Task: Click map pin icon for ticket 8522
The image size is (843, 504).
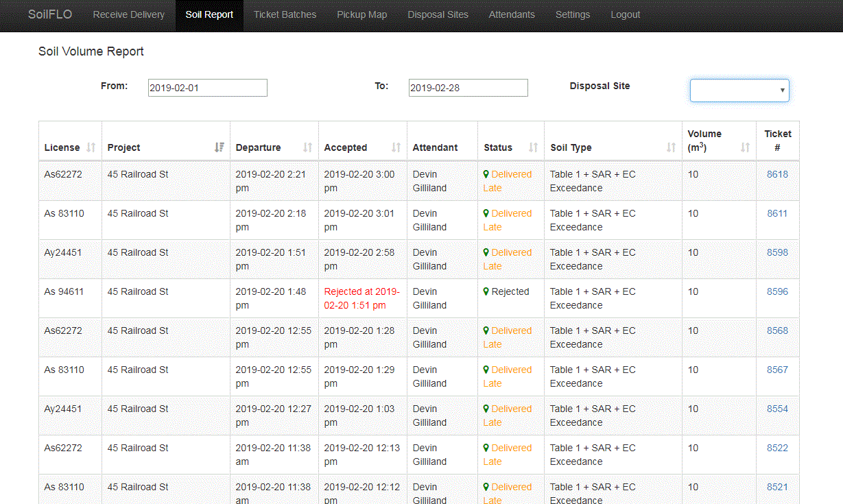Action: 486,448
